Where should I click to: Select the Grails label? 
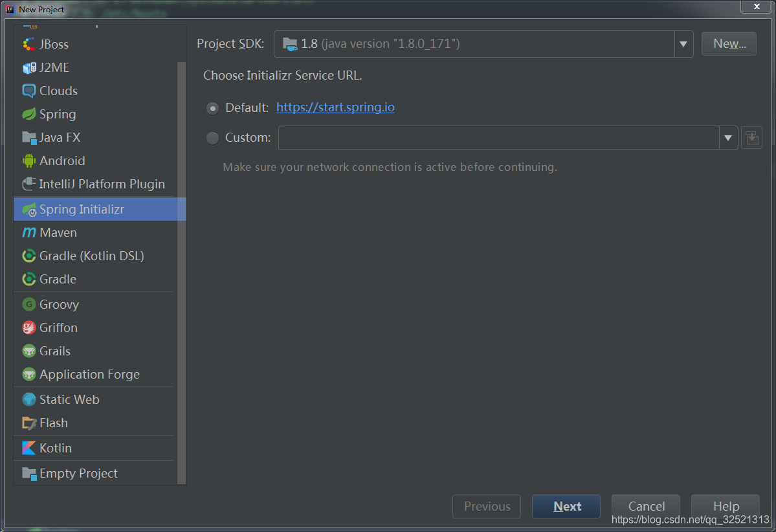point(55,350)
